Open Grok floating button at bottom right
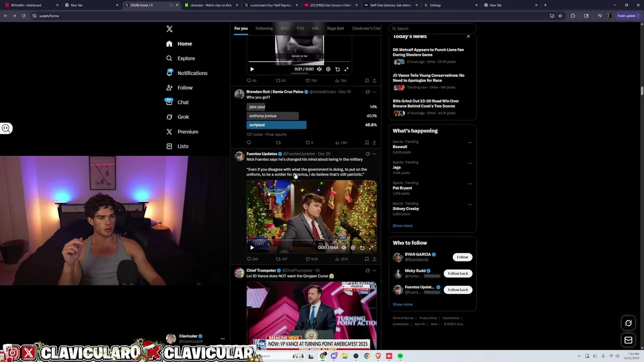 (628, 323)
